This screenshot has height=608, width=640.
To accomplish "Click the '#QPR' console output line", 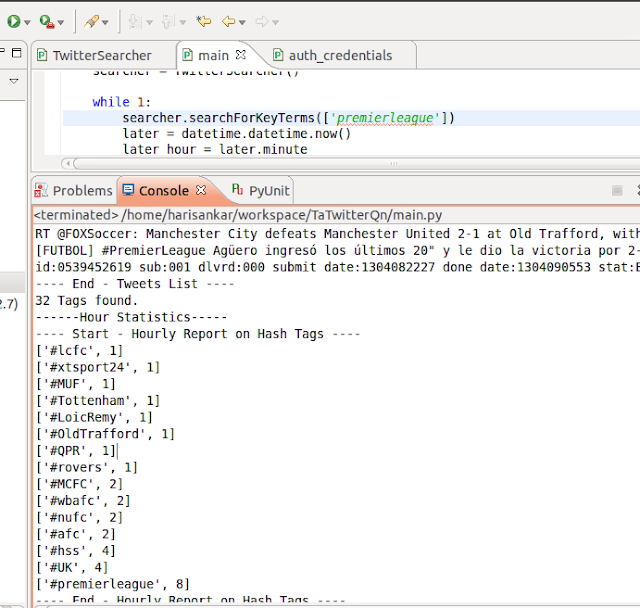I will click(76, 451).
